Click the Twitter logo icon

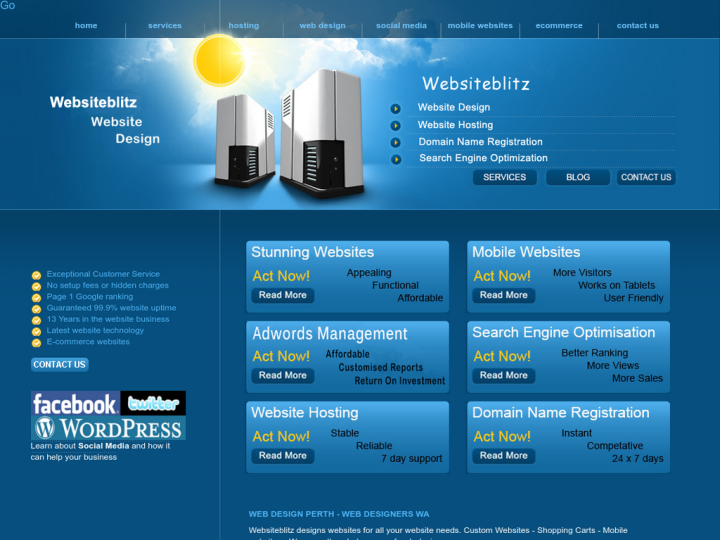153,403
